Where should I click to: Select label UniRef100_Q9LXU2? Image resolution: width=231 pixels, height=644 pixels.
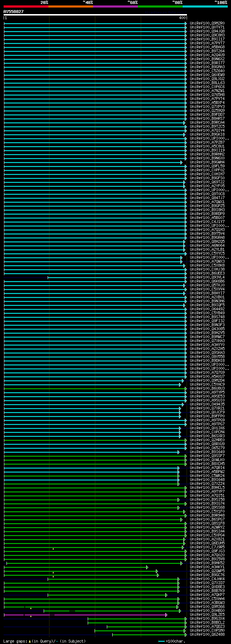point(207,79)
